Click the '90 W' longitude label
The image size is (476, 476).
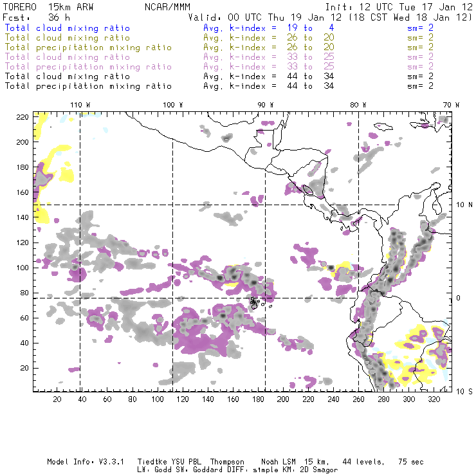tap(265, 105)
